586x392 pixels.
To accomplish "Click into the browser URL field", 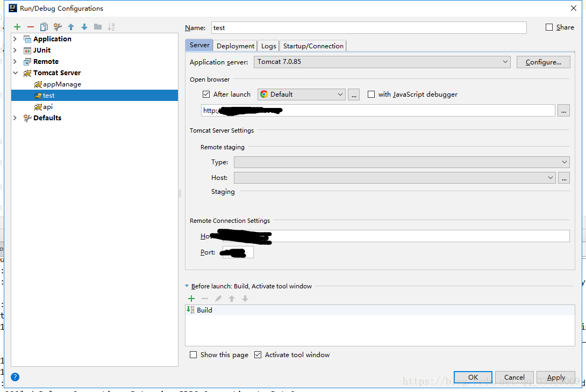I will 378,111.
